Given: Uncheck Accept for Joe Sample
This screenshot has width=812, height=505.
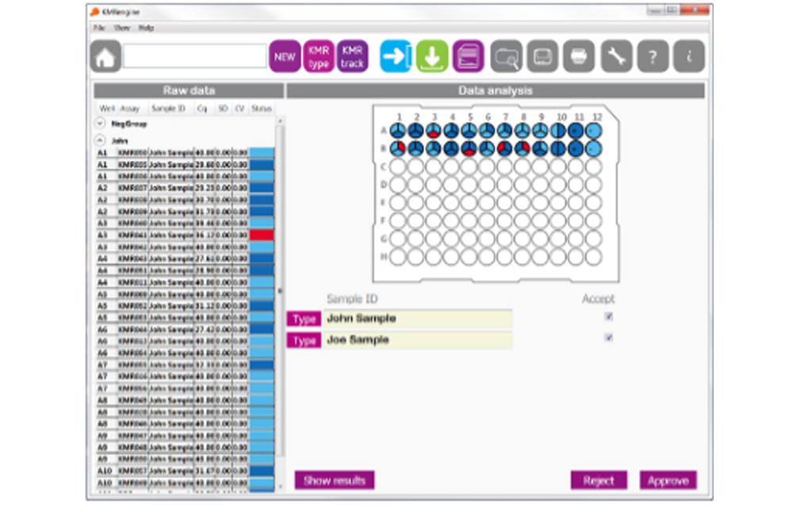Looking at the screenshot, I should click(609, 338).
